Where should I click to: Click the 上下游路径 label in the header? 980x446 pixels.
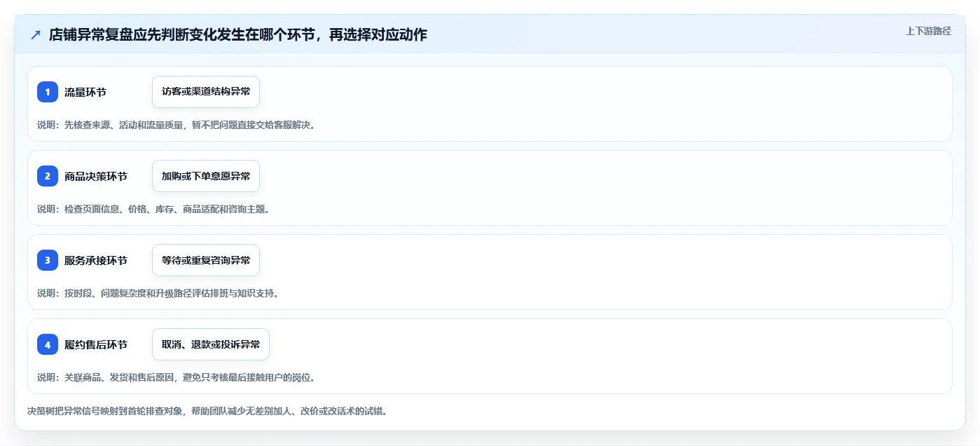pos(928,31)
